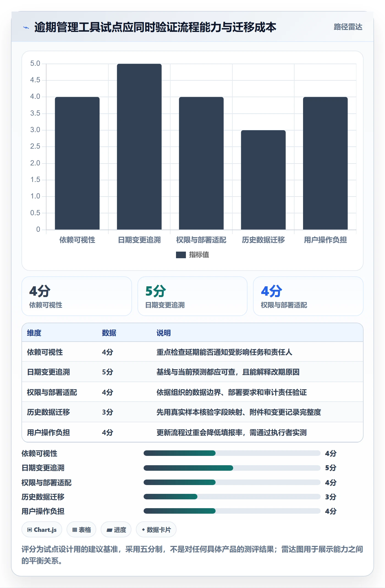Click the Chart.js tag chip
This screenshot has width=385, height=588.
(x=42, y=530)
